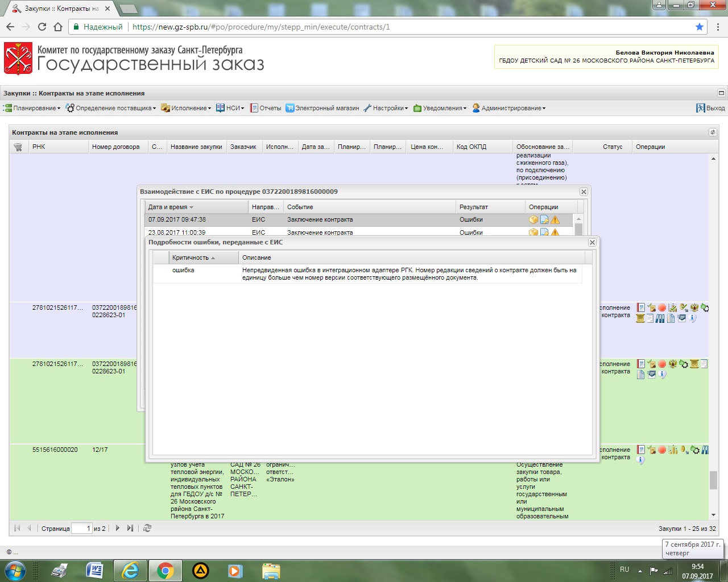The image size is (728, 582).
Task: Open the Исполнение dropdown menu
Action: (x=186, y=108)
